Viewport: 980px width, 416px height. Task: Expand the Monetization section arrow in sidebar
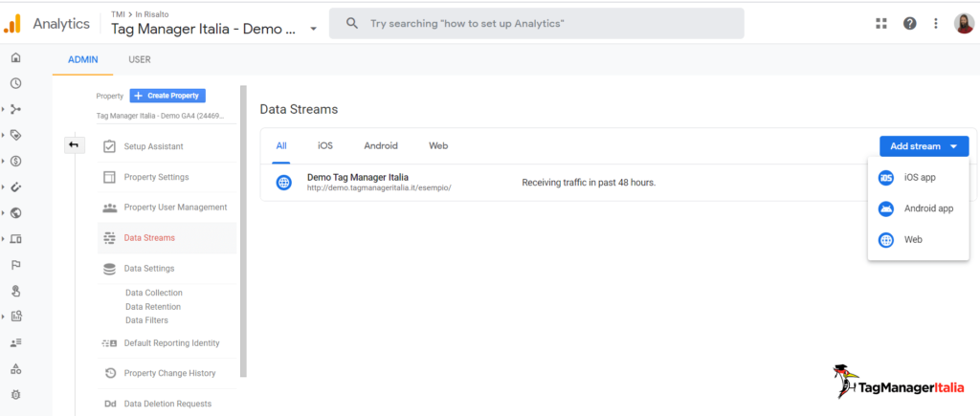pyautogui.click(x=3, y=162)
